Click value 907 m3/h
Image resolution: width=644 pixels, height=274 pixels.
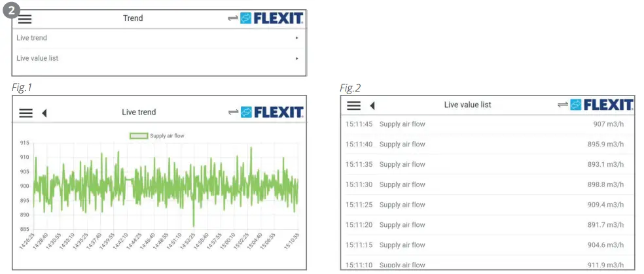pyautogui.click(x=608, y=124)
